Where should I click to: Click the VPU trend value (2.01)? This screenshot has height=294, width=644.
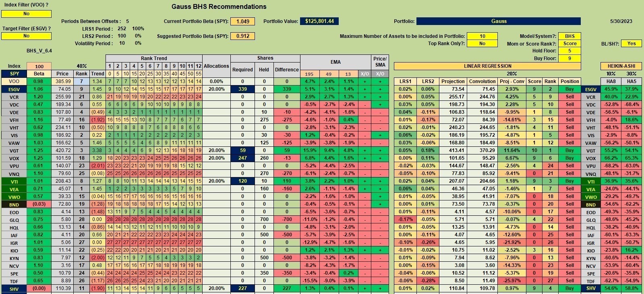coord(97,166)
